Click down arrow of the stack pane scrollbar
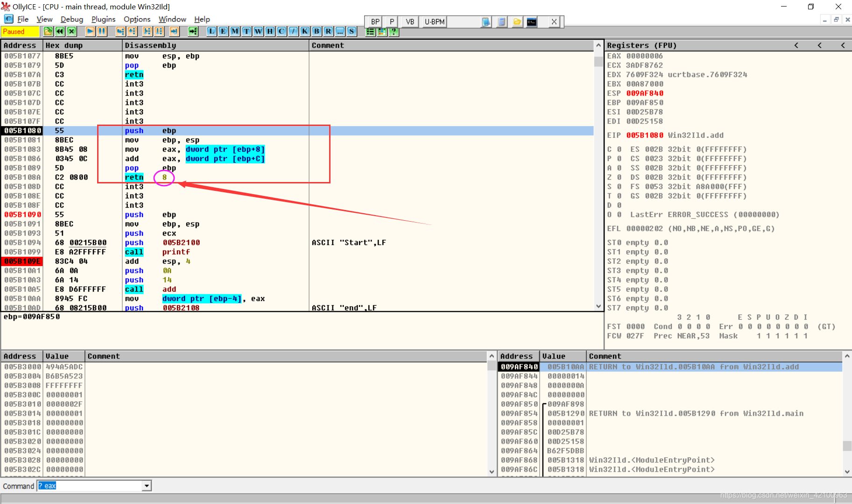 point(847,472)
